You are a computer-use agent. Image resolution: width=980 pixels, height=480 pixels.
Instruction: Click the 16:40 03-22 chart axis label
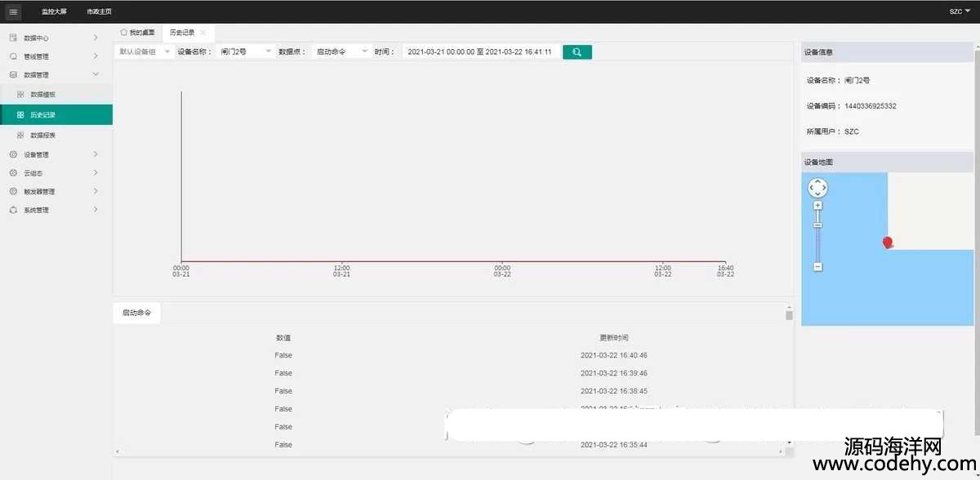725,271
